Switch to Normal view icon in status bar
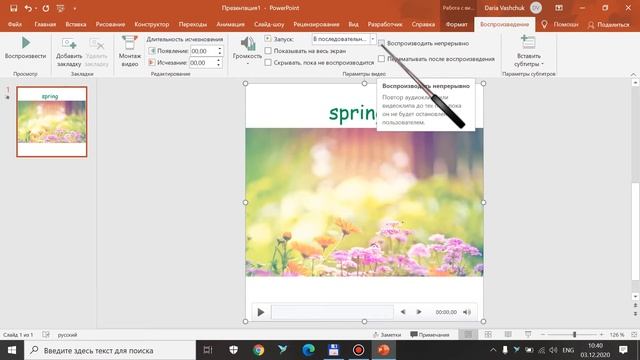 pyautogui.click(x=468, y=335)
